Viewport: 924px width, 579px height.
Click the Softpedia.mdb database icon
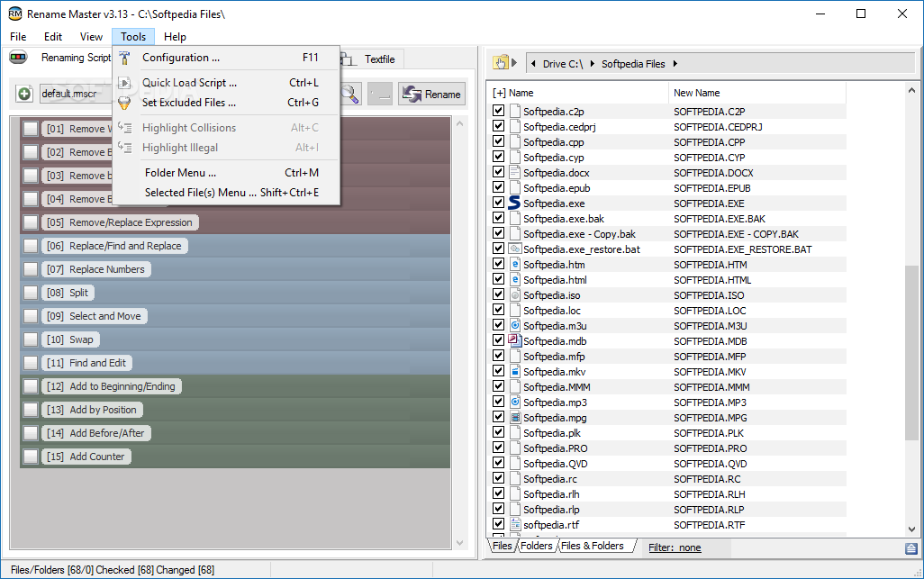tap(514, 341)
